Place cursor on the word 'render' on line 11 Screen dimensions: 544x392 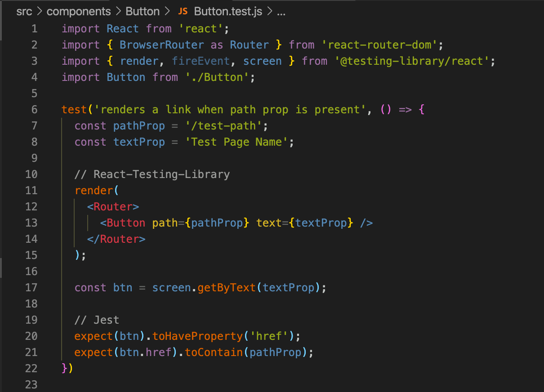93,190
